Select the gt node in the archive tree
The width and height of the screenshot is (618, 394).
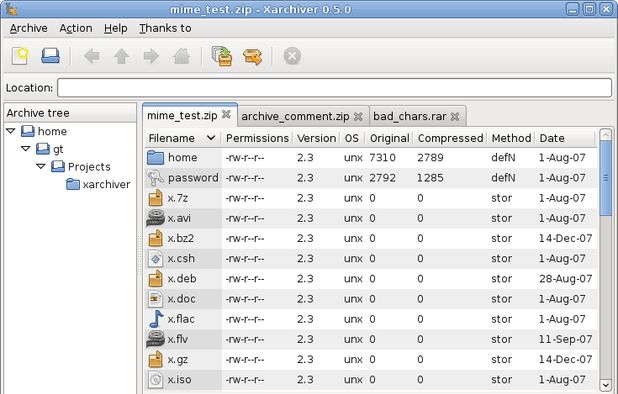50,149
